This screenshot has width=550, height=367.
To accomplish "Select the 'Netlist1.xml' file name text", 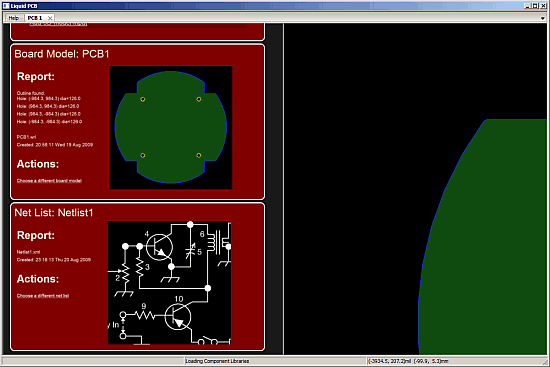I will point(28,252).
